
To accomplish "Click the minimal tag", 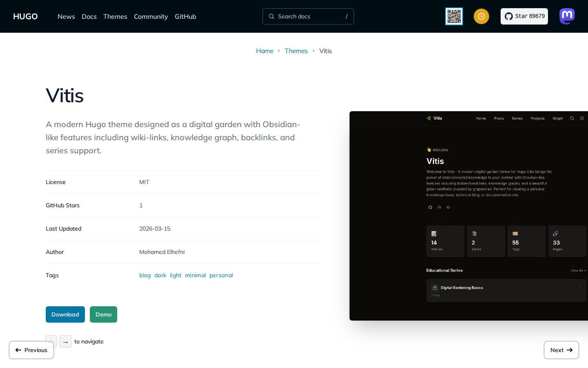I will [195, 275].
